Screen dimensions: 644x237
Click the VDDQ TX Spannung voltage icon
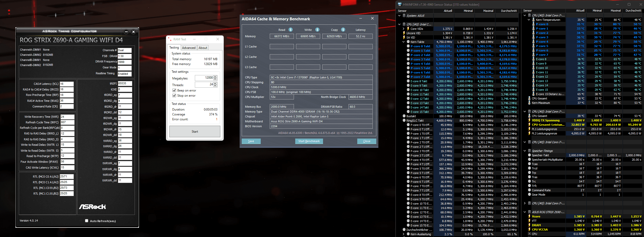(x=529, y=120)
